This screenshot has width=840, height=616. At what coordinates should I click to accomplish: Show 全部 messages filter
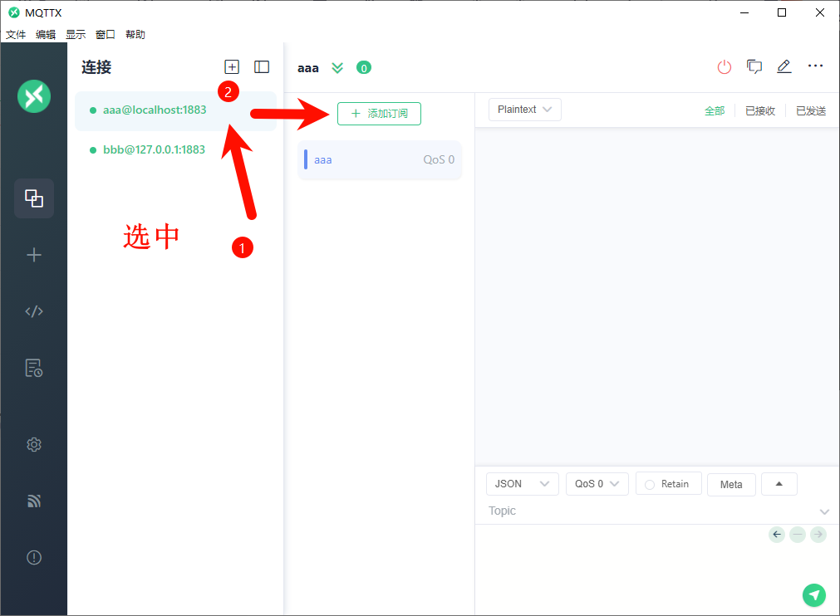[715, 110]
